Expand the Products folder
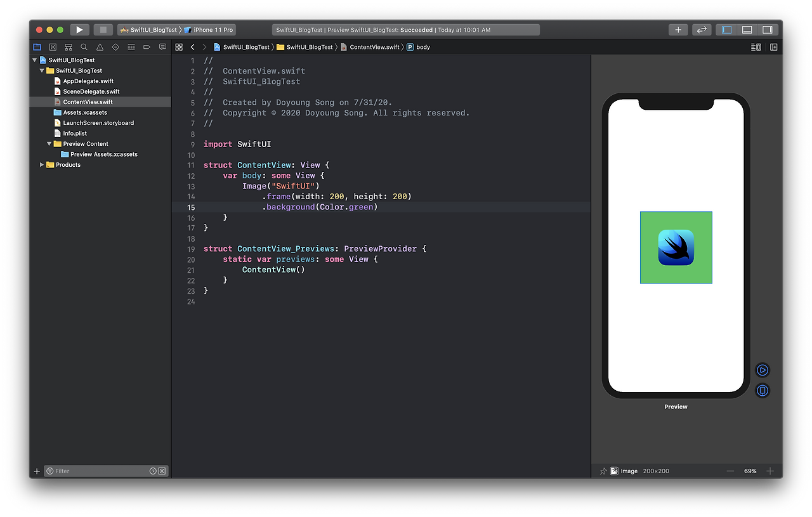Viewport: 812px width, 517px height. tap(42, 165)
